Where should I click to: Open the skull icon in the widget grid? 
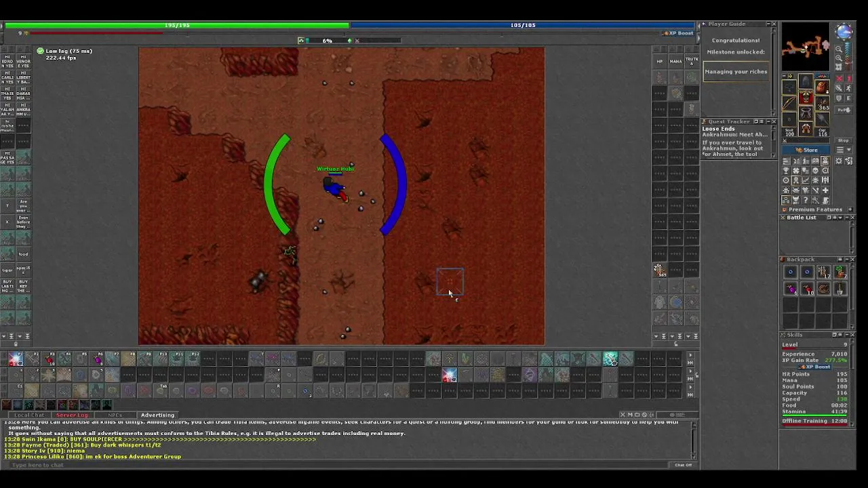[x=815, y=170]
